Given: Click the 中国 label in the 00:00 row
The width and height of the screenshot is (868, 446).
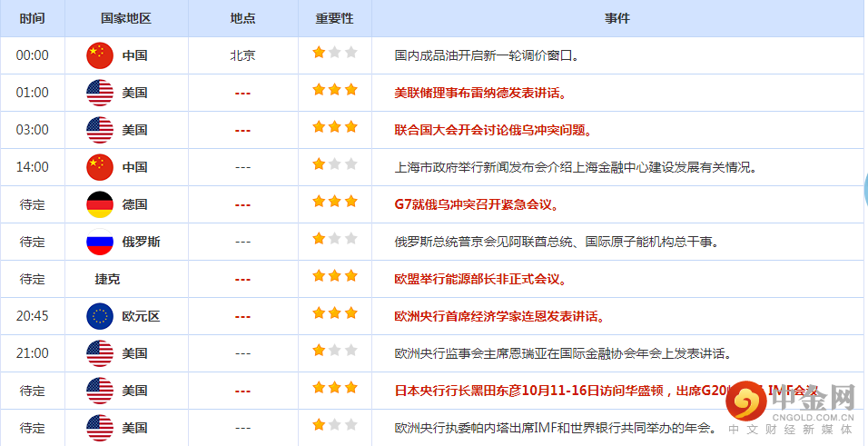Looking at the screenshot, I should [x=134, y=55].
